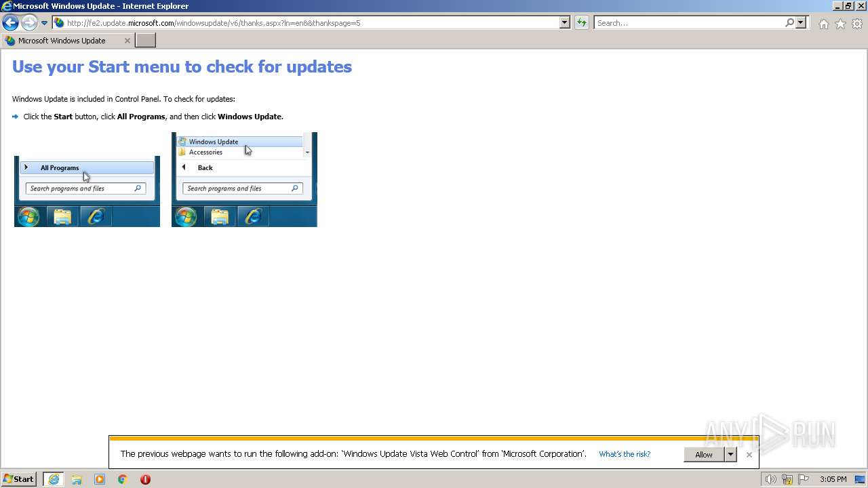Click the blue arrow bullet beside the instruction
Screen dimensions: 868x488
[x=16, y=117]
